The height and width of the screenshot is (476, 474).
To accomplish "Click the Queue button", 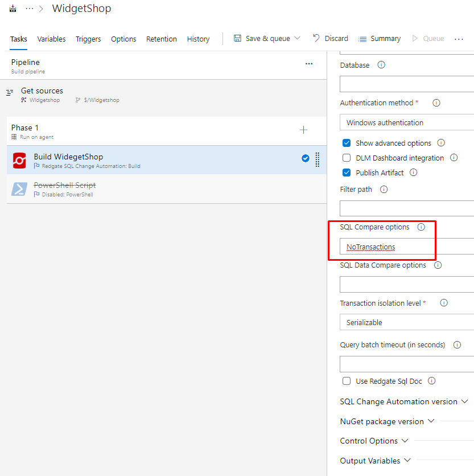I will pos(428,39).
